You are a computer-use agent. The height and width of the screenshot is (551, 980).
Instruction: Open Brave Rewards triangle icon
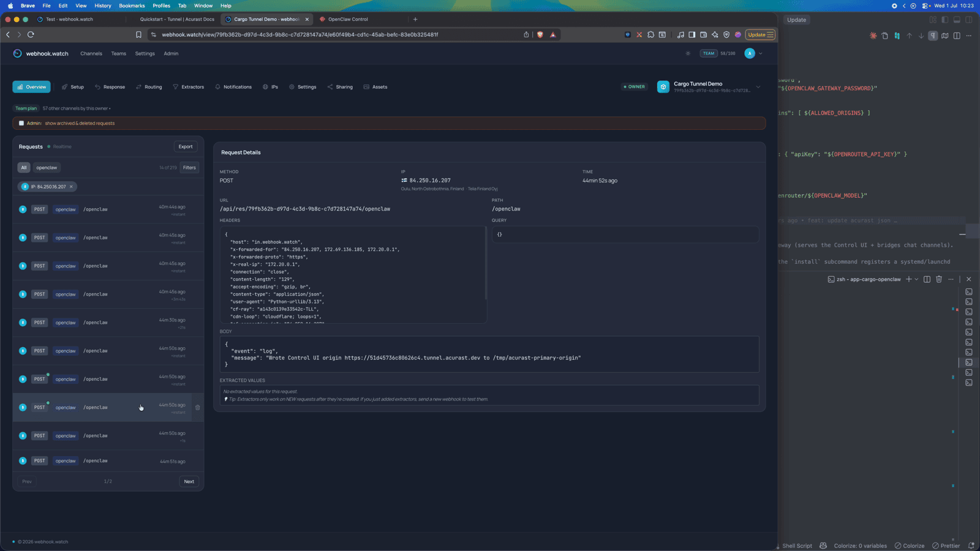553,35
